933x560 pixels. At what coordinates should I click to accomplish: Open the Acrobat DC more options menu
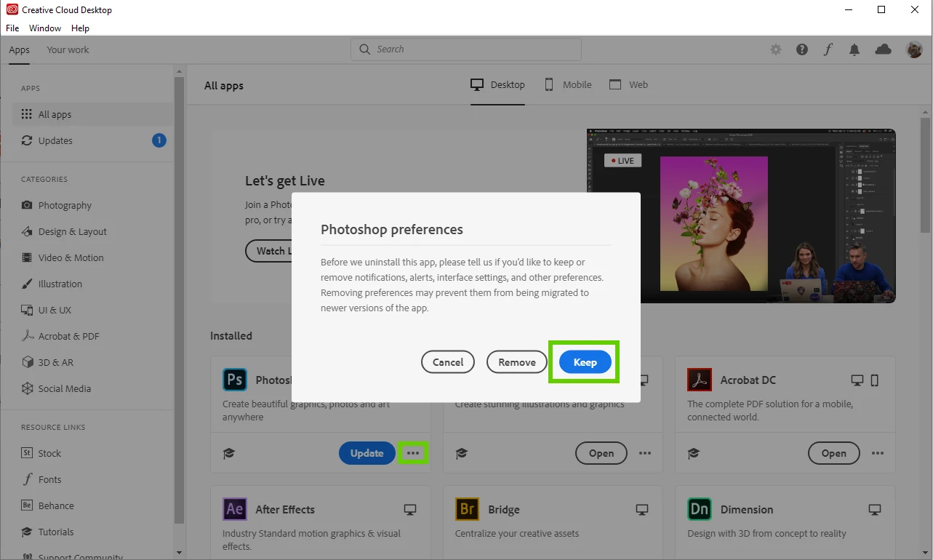(878, 453)
